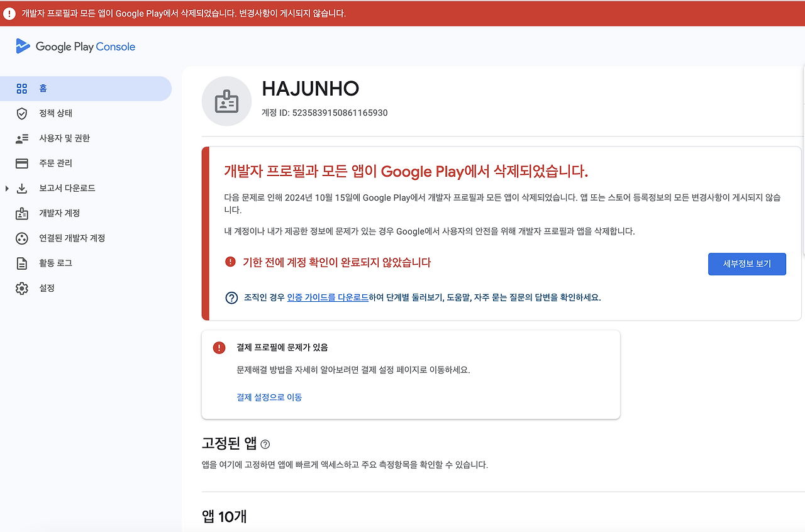Viewport: 805px width, 532px height.
Task: Click the 세부정보 보기 button
Action: [747, 264]
